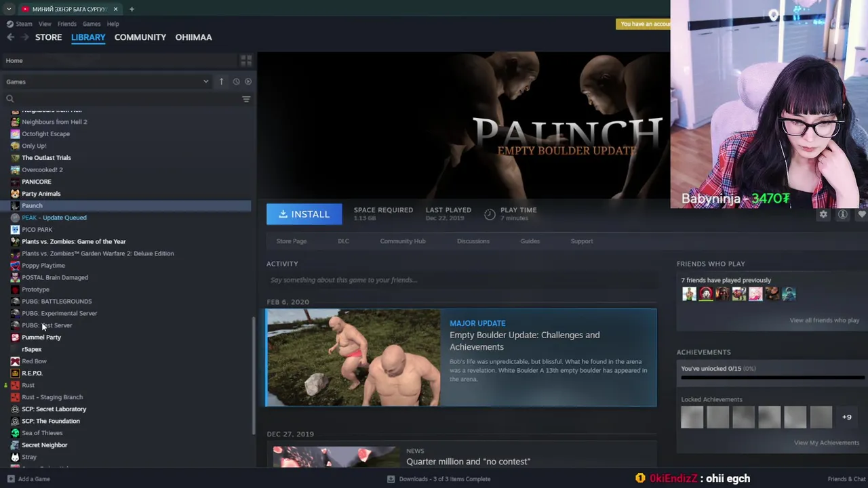The height and width of the screenshot is (488, 868).
Task: Select Overcooked! 2 in list
Action: tap(42, 169)
